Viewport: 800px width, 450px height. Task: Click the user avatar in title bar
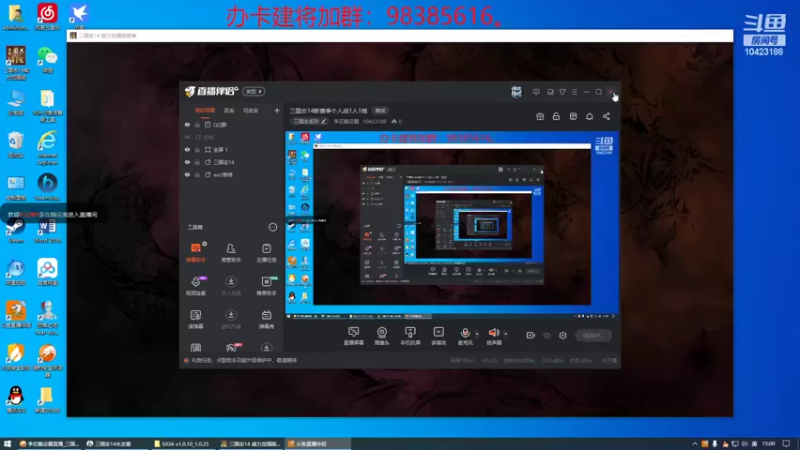tap(516, 92)
